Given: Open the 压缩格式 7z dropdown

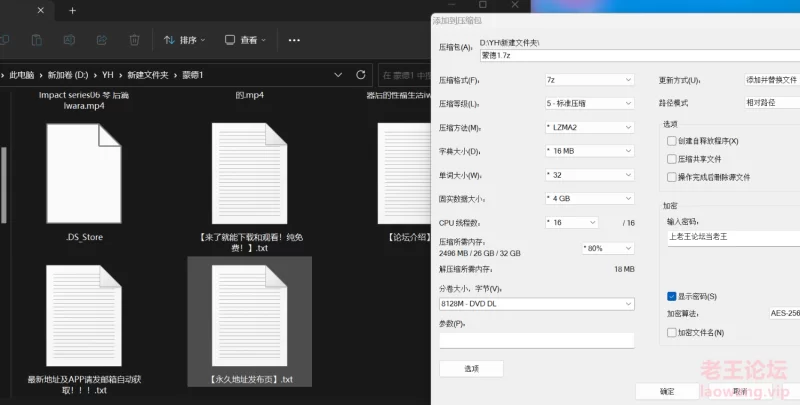Looking at the screenshot, I should (x=588, y=80).
